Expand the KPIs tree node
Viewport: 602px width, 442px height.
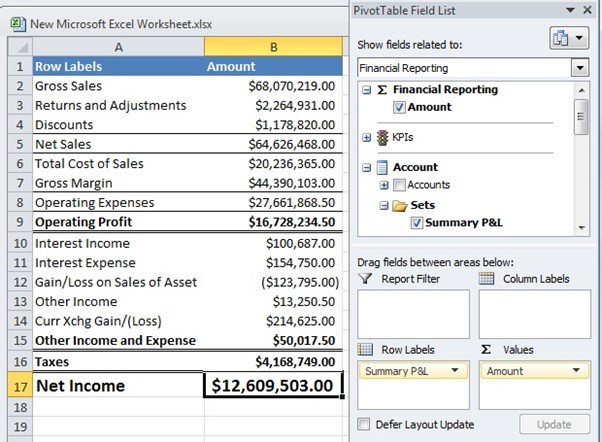(366, 137)
